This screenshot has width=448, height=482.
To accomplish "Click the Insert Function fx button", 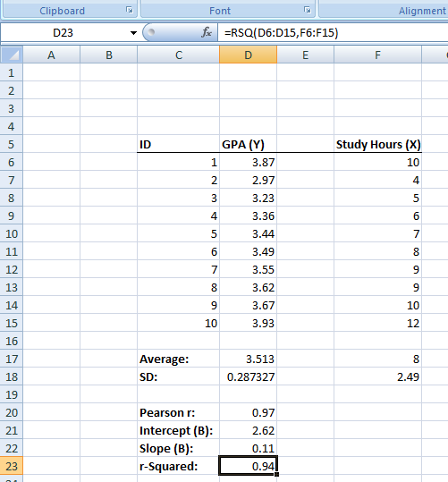I will click(x=207, y=32).
